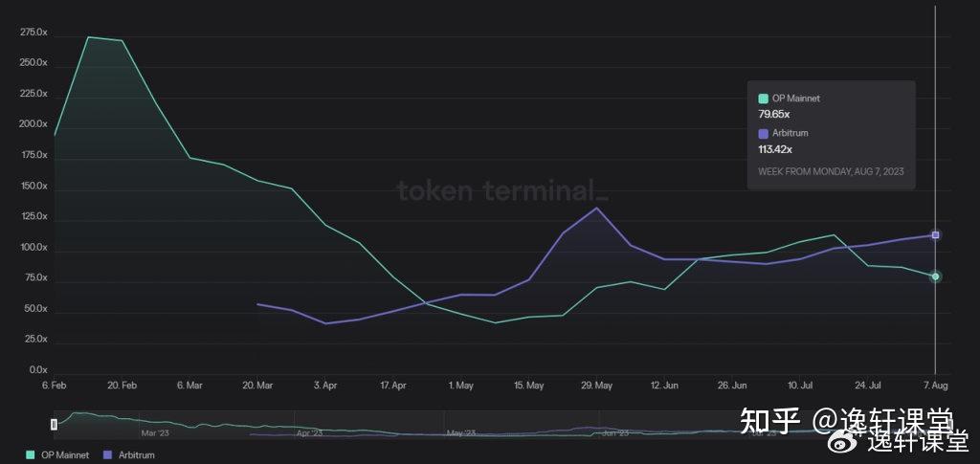This screenshot has width=980, height=464.
Task: Click the '75.0x' y-axis label
Action: tap(36, 277)
